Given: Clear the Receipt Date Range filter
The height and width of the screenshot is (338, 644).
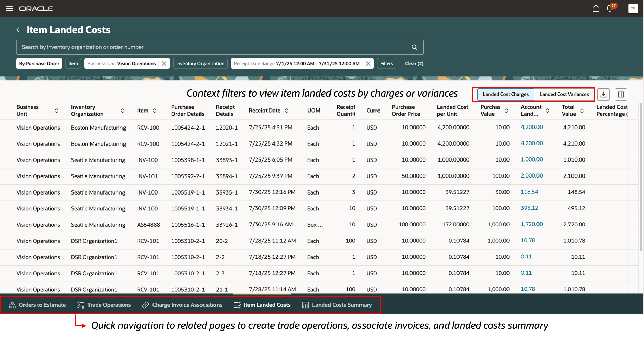Looking at the screenshot, I should (368, 64).
